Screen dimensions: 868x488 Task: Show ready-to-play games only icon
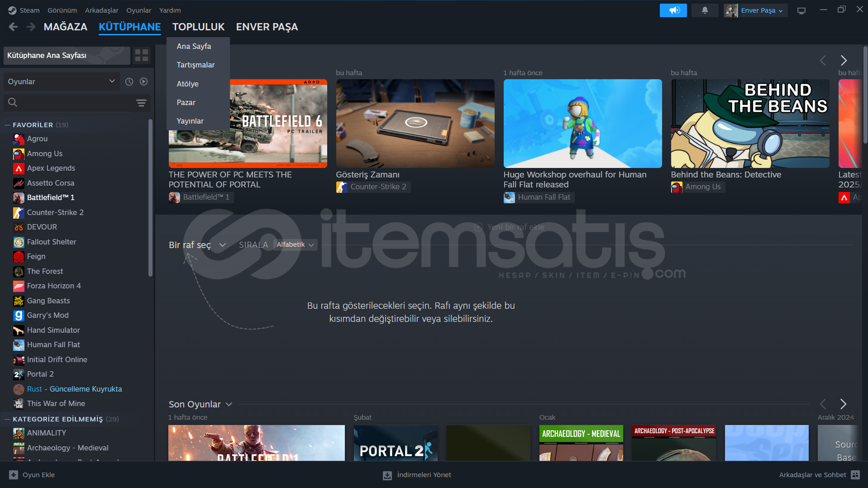[144, 81]
